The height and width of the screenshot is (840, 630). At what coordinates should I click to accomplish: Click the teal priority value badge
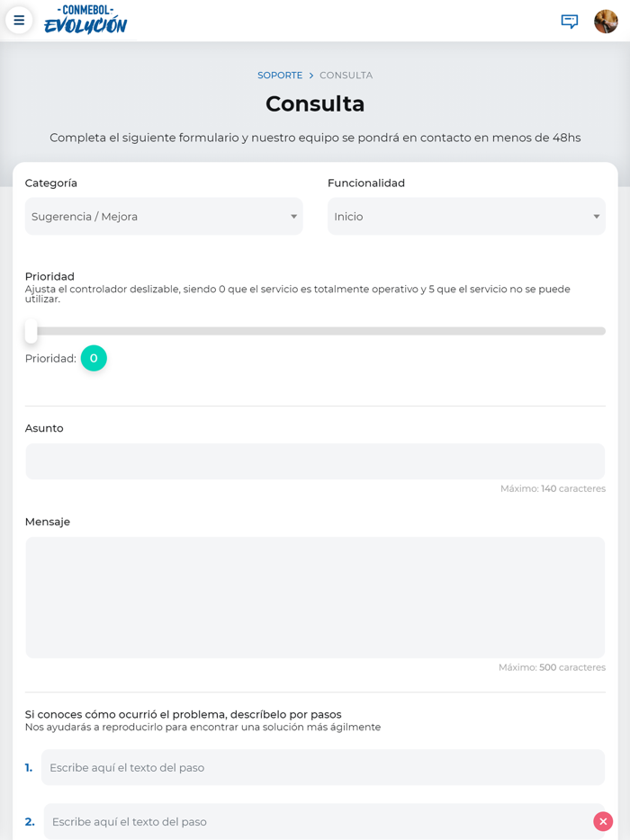click(94, 358)
